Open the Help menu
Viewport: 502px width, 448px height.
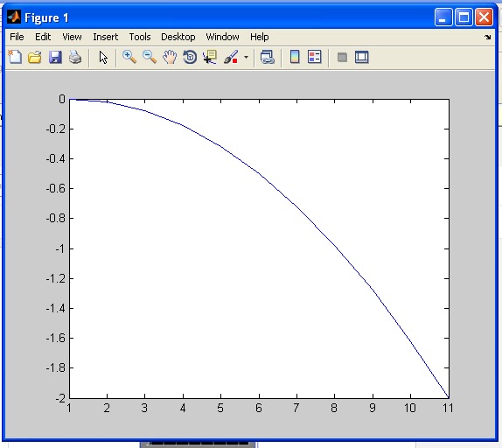pyautogui.click(x=260, y=37)
